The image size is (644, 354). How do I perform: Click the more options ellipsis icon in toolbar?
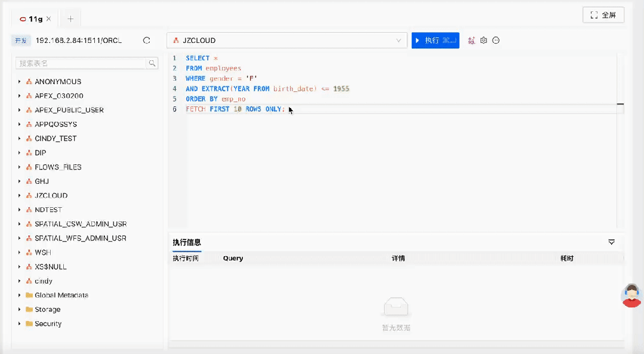click(496, 40)
